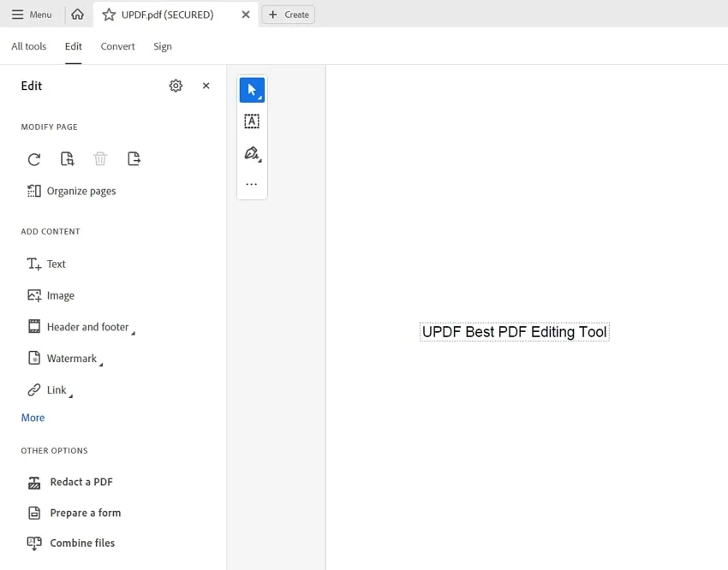The width and height of the screenshot is (728, 570).
Task: Click the Create button
Action: pyautogui.click(x=289, y=15)
